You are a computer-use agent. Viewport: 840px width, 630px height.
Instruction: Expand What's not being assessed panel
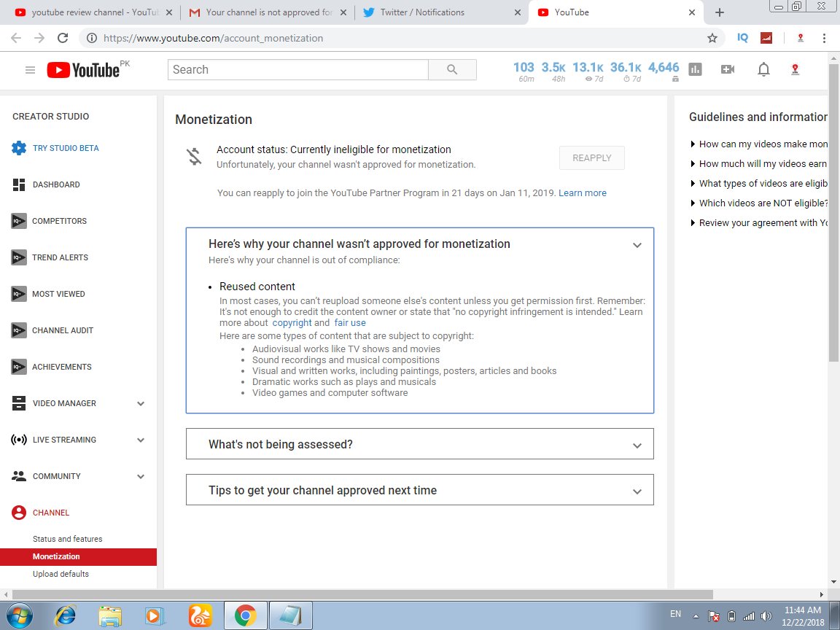pos(637,446)
